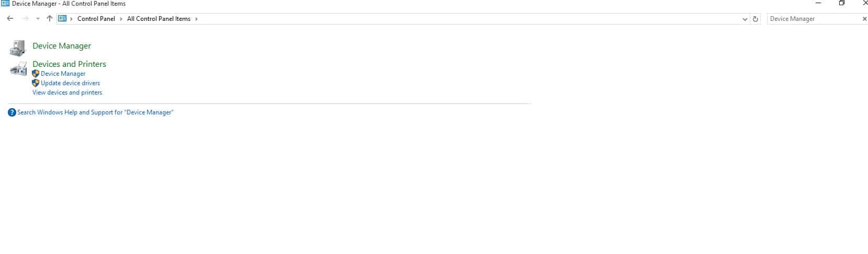This screenshot has height=254, width=868.
Task: Go up one level with the up arrow
Action: (49, 19)
